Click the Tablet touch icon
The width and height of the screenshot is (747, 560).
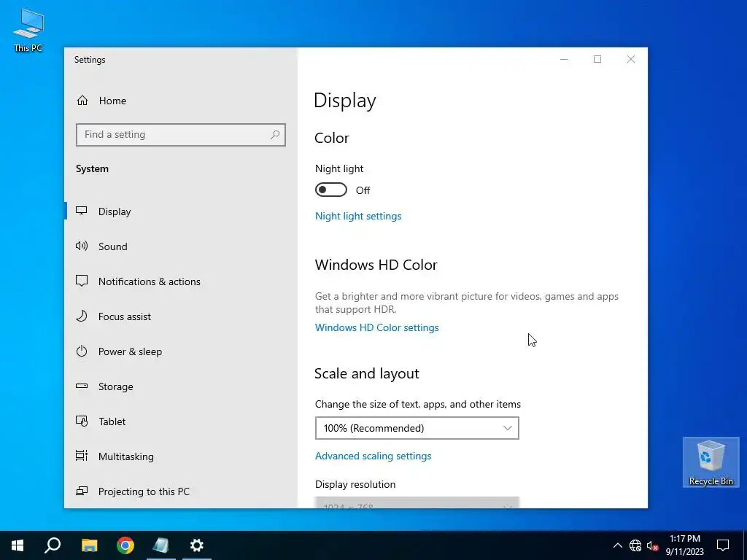click(82, 421)
